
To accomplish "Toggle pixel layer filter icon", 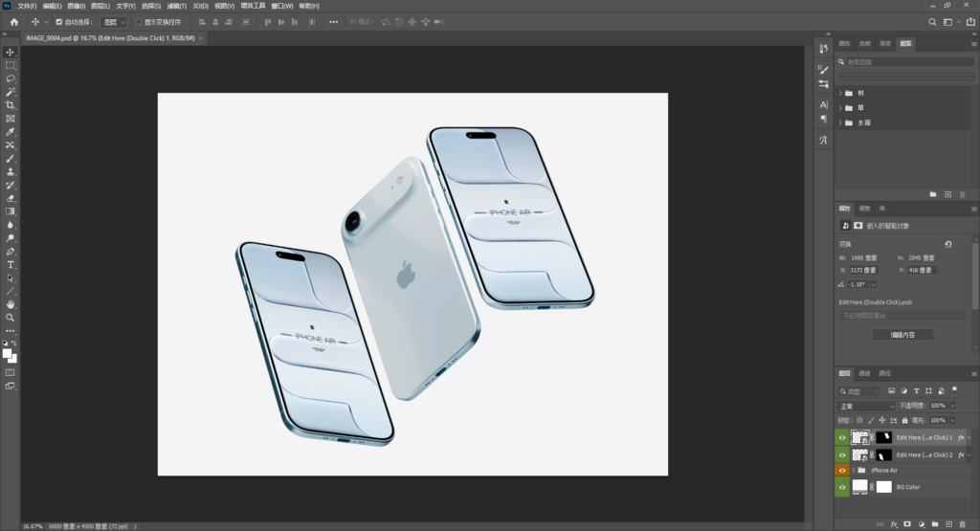I will click(x=891, y=391).
